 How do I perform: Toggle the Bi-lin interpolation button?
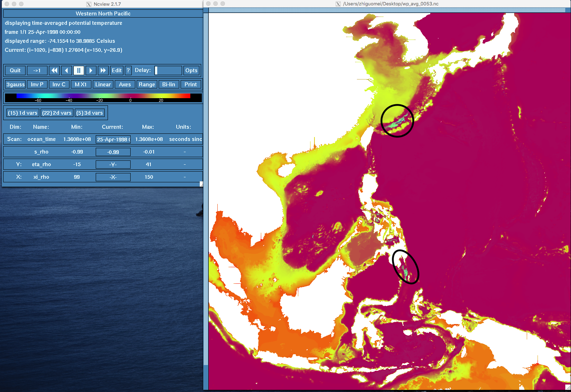click(x=168, y=85)
